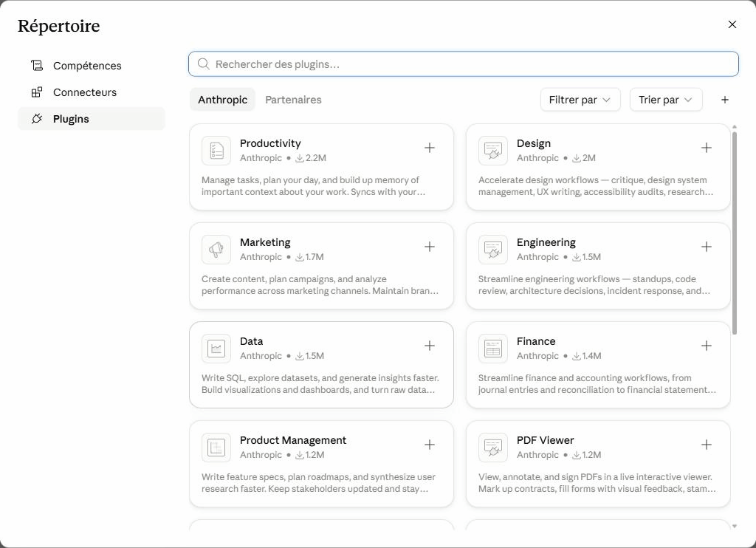Switch to the Anthropic tab
The width and height of the screenshot is (756, 548).
pyautogui.click(x=222, y=100)
